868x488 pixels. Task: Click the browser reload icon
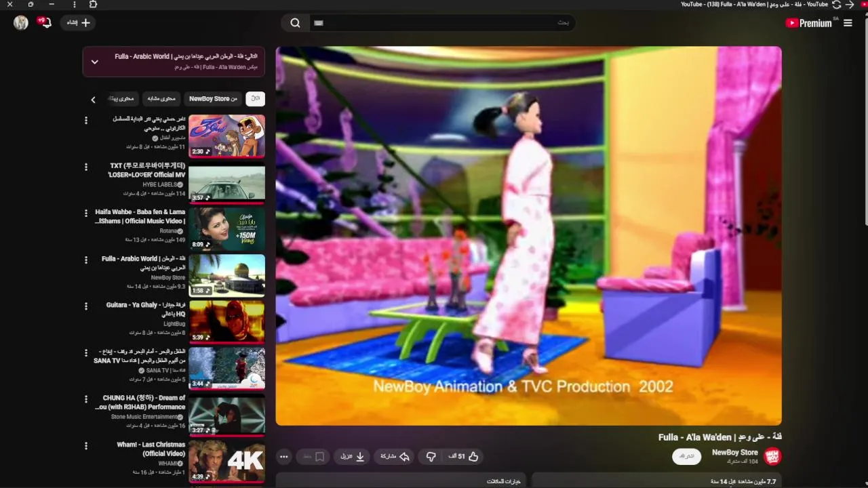(837, 4)
